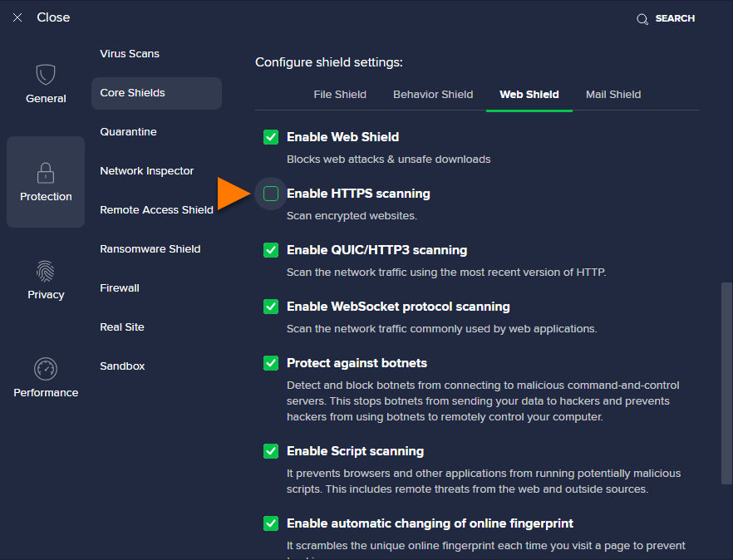Uncheck Enable Web Shield
This screenshot has width=733, height=560.
pyautogui.click(x=271, y=137)
